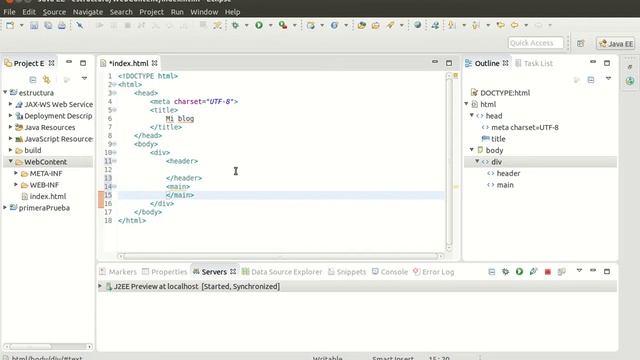Click the Project Explorer horizontal scrollbar
640x360 pixels.
[x=47, y=347]
